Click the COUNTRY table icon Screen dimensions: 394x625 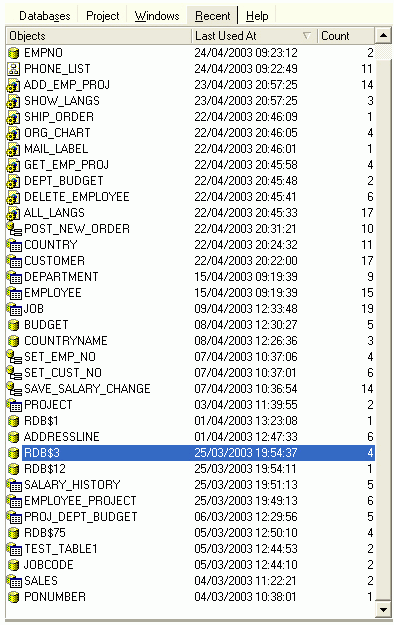tap(14, 245)
